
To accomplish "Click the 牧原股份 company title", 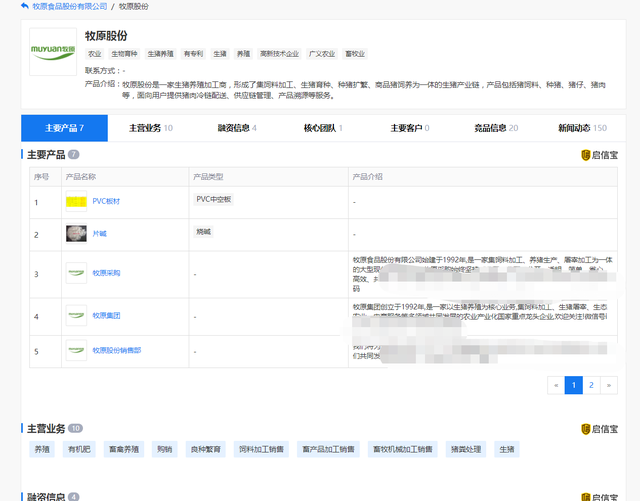I will [x=106, y=36].
